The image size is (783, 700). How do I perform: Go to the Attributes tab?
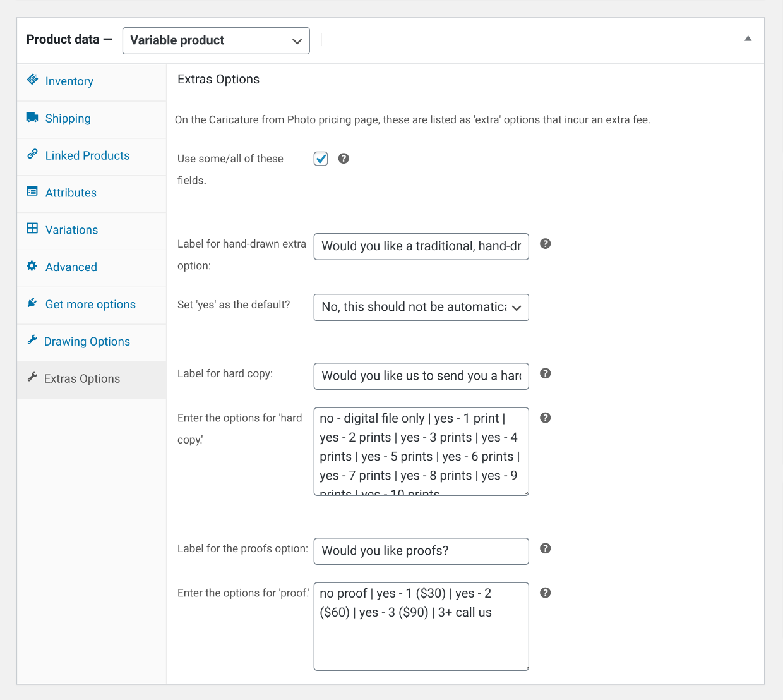coord(92,194)
